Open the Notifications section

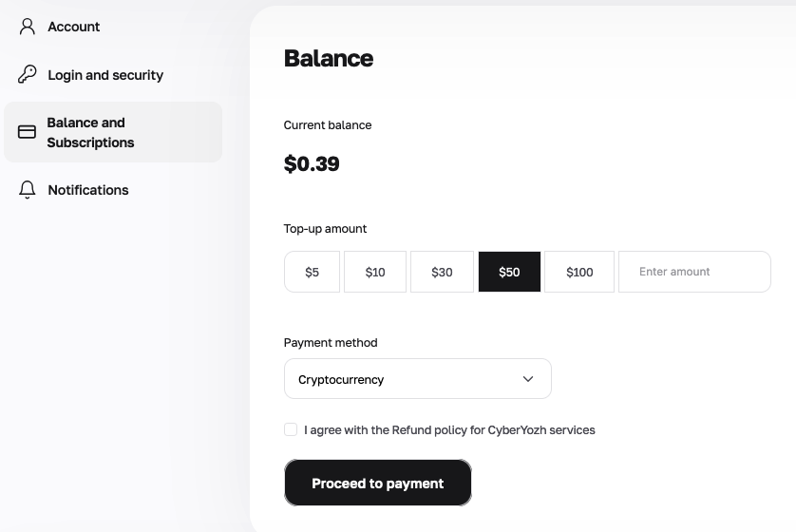[x=113, y=190]
